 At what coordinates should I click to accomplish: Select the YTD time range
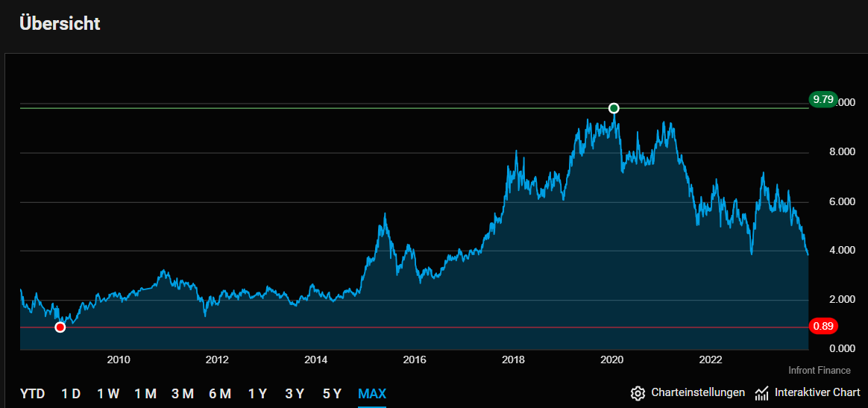pos(33,394)
